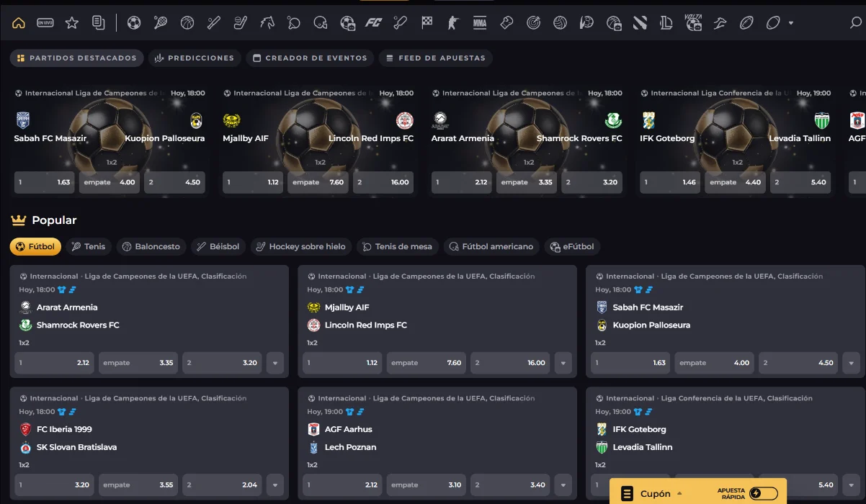The width and height of the screenshot is (866, 504).
Task: Select the baseball bat icon
Action: 213,23
